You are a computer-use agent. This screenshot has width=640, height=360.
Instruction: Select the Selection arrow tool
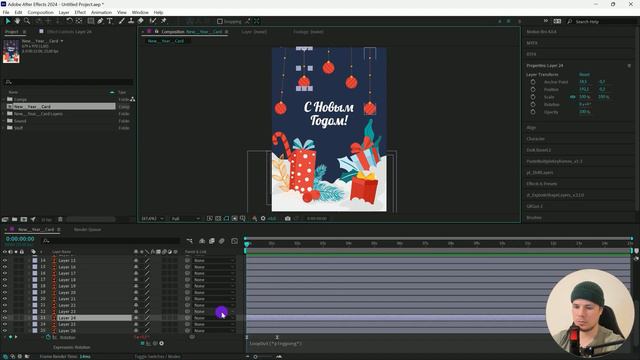tap(8, 21)
